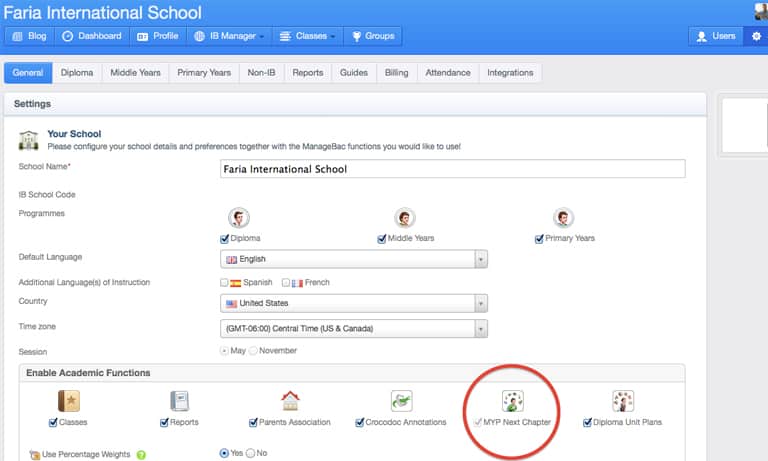This screenshot has width=768, height=461.
Task: Select the General tab
Action: point(28,73)
